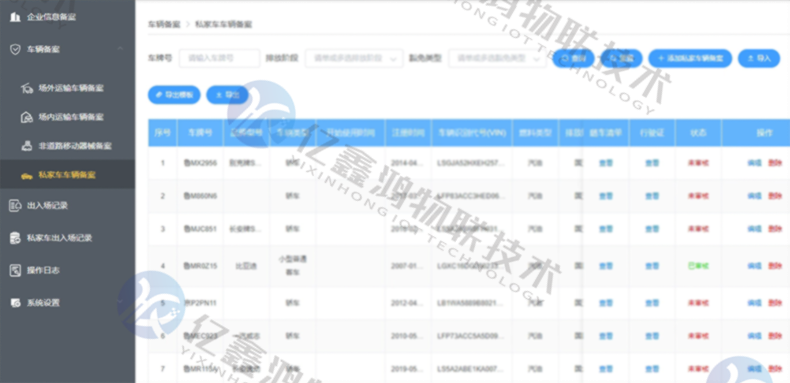Open the 排放阶段 filter dropdown
Screen dimensions: 790x383
(354, 58)
